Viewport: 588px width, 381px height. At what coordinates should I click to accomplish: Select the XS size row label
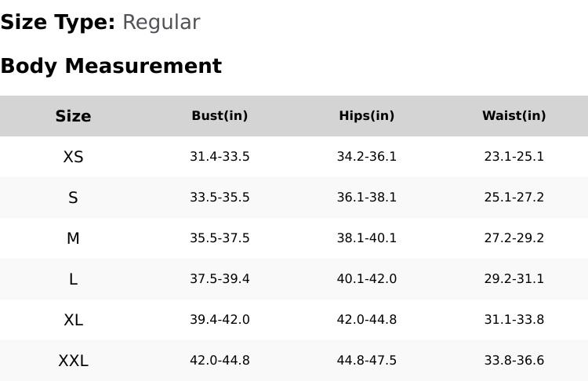tap(73, 157)
